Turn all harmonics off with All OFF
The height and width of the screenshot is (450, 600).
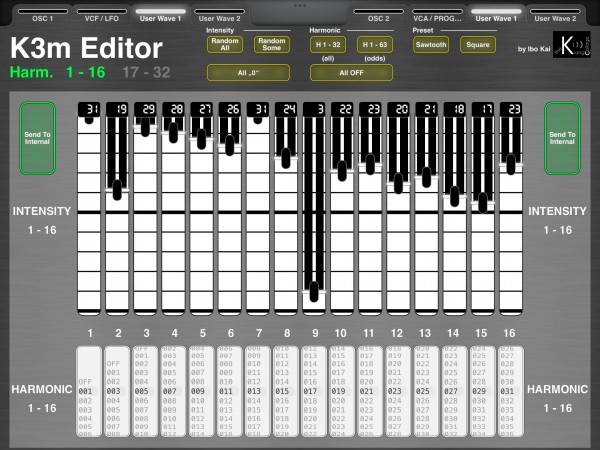pyautogui.click(x=351, y=73)
